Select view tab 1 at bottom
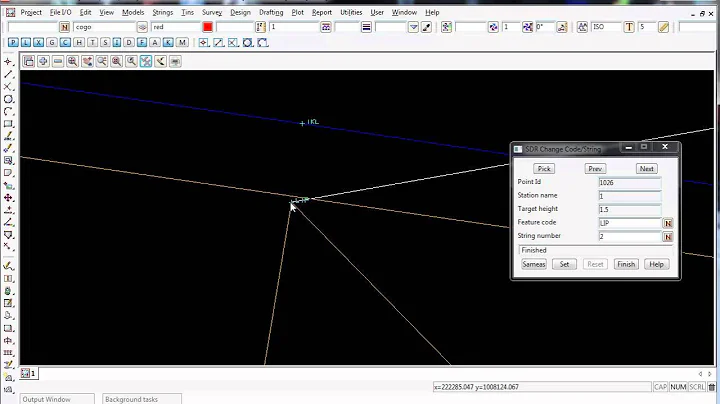The width and height of the screenshot is (720, 404). click(28, 373)
